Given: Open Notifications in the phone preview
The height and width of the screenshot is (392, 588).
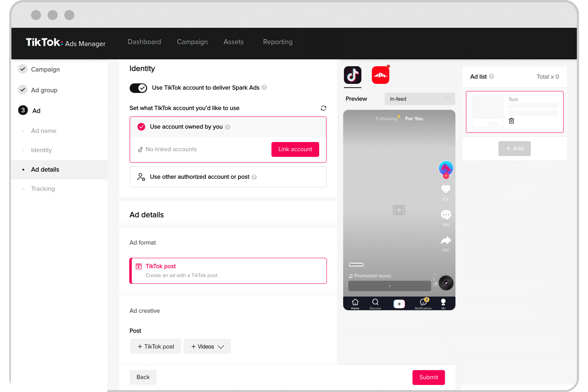Looking at the screenshot, I should point(423,303).
